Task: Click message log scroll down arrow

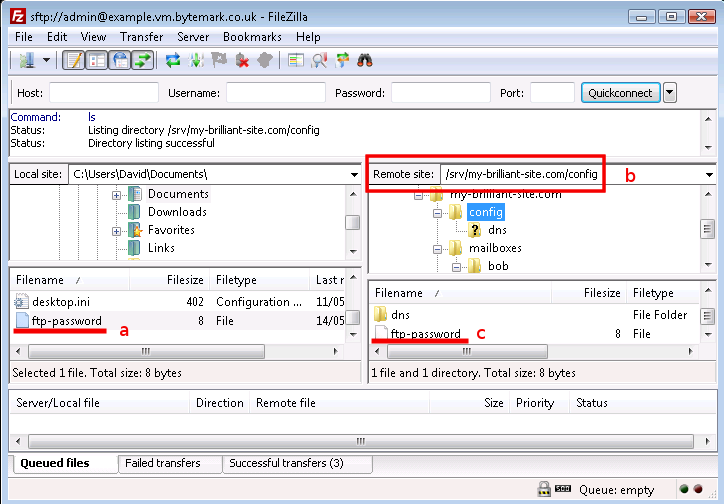Action: 708,148
